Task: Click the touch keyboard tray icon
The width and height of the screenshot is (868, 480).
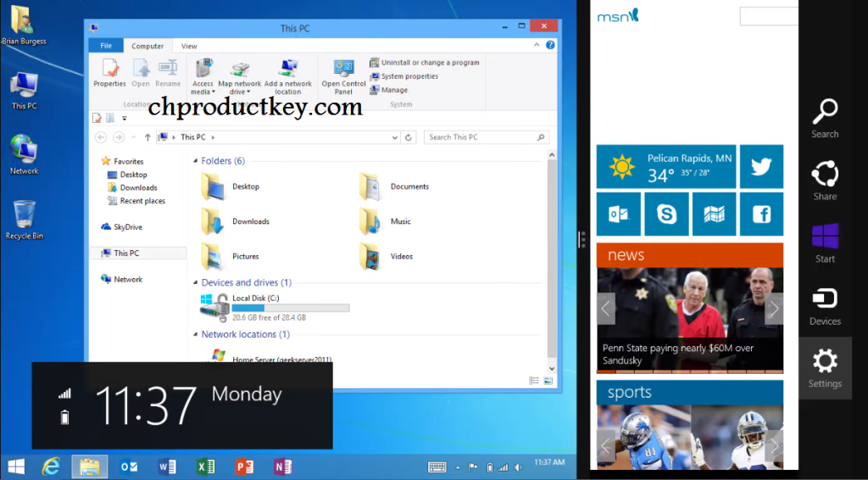Action: click(437, 467)
